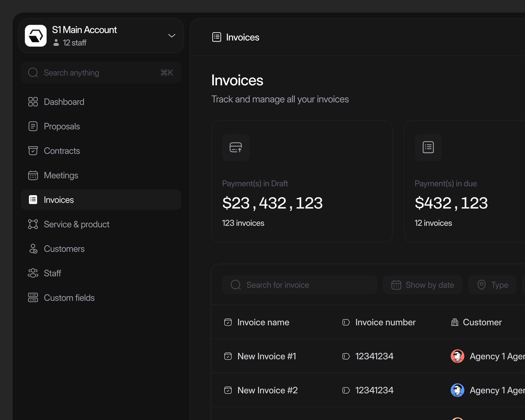
Task: Go to Contracts in the sidebar
Action: [101, 151]
